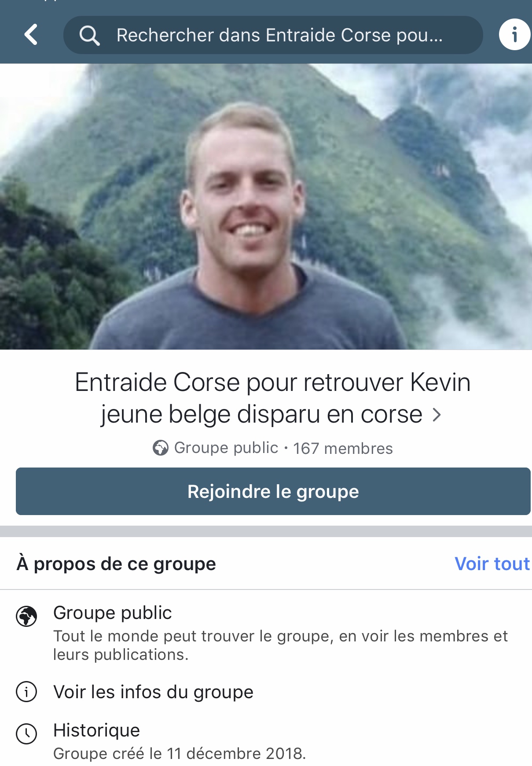
Task: Click the magnifying glass search icon
Action: coord(89,35)
